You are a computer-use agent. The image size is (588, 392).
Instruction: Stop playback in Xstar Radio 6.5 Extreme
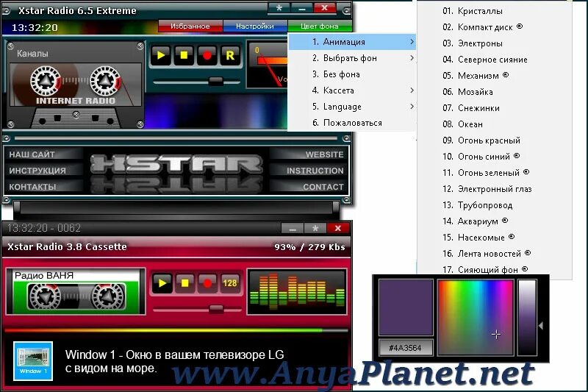point(184,55)
